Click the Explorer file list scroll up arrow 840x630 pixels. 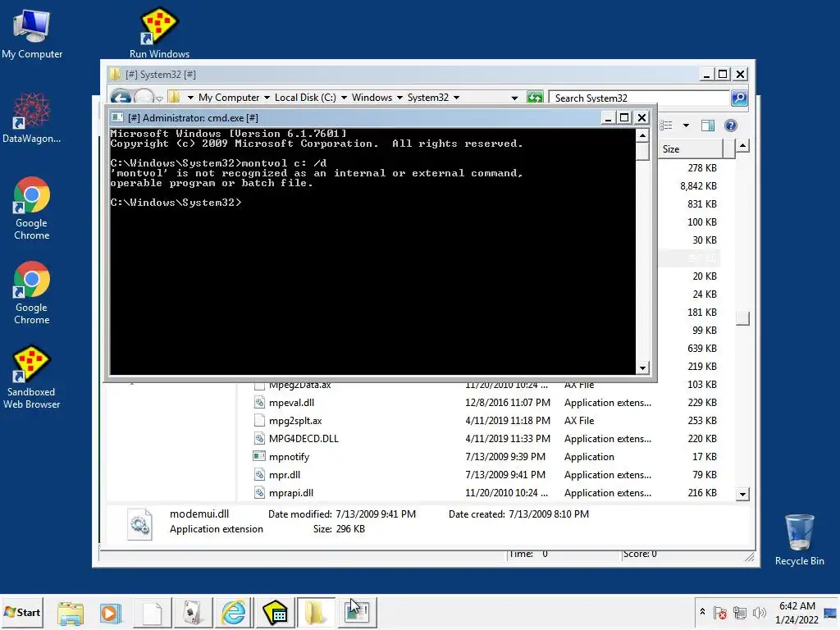coord(742,146)
